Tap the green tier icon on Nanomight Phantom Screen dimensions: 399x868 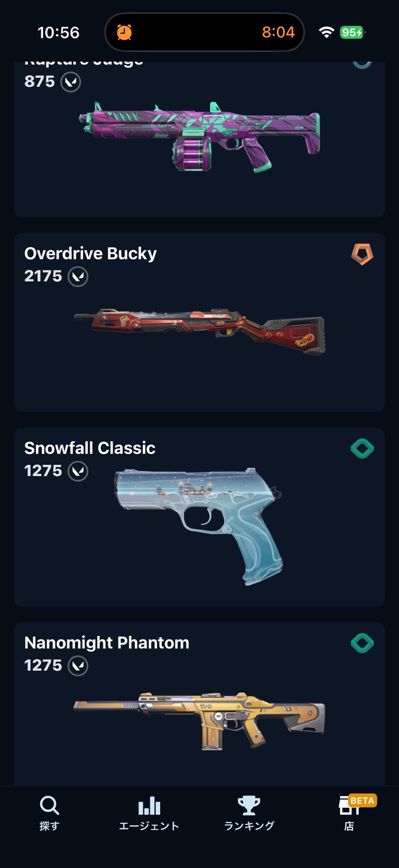point(362,643)
